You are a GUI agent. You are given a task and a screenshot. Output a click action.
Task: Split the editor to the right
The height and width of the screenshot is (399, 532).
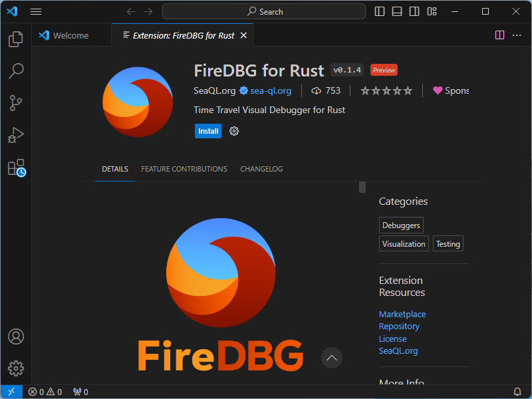[x=499, y=35]
